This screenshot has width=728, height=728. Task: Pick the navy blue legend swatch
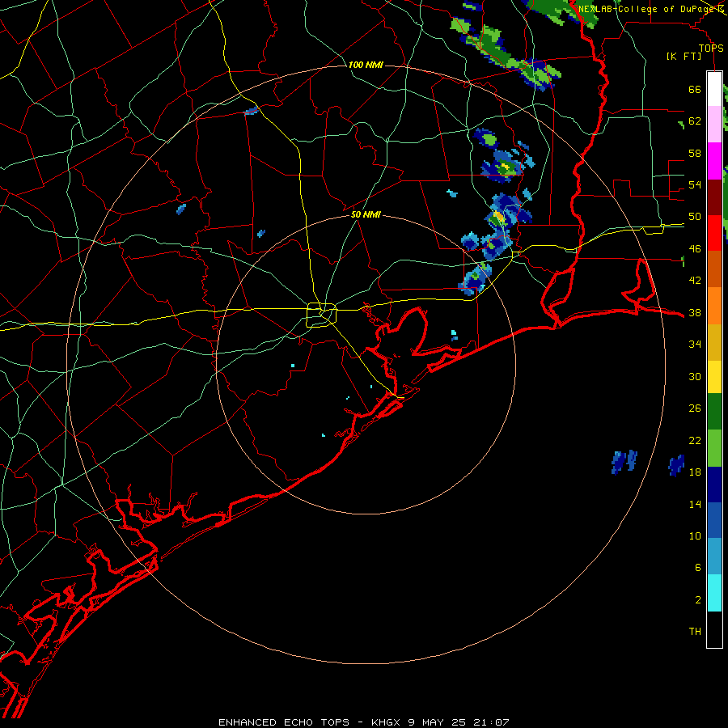click(x=714, y=485)
